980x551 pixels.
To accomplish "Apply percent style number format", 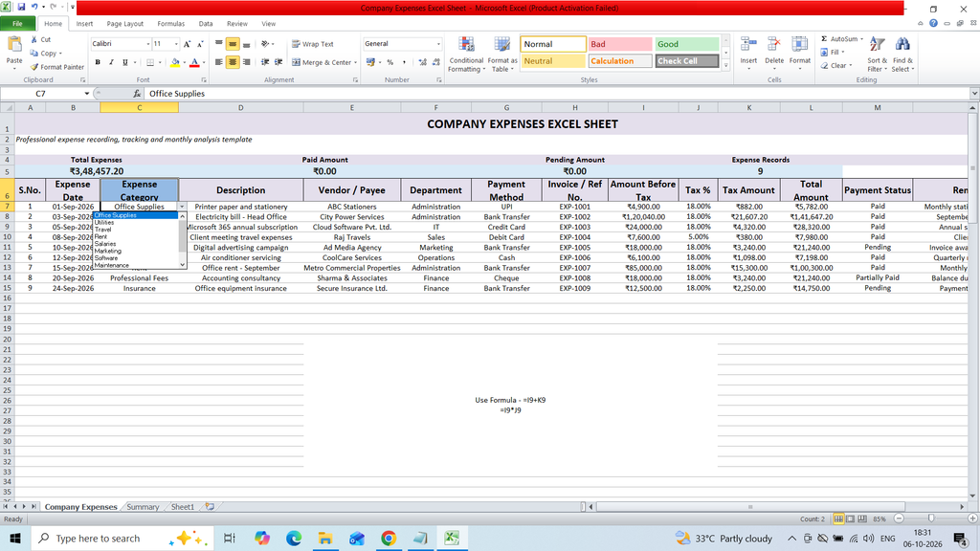I will 390,62.
